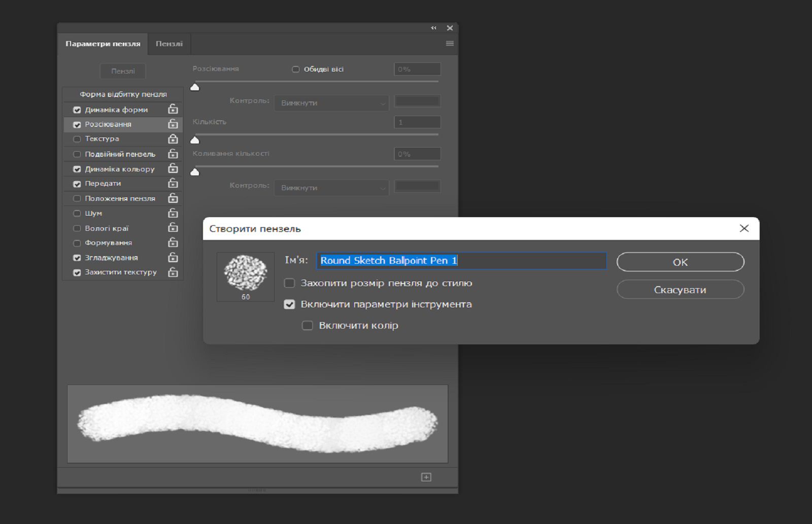The height and width of the screenshot is (524, 812).
Task: Toggle lock for Передати row
Action: click(x=173, y=183)
